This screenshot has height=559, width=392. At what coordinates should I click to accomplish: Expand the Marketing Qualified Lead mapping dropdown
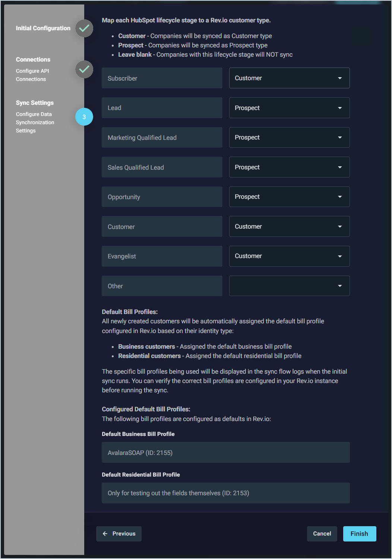[289, 137]
